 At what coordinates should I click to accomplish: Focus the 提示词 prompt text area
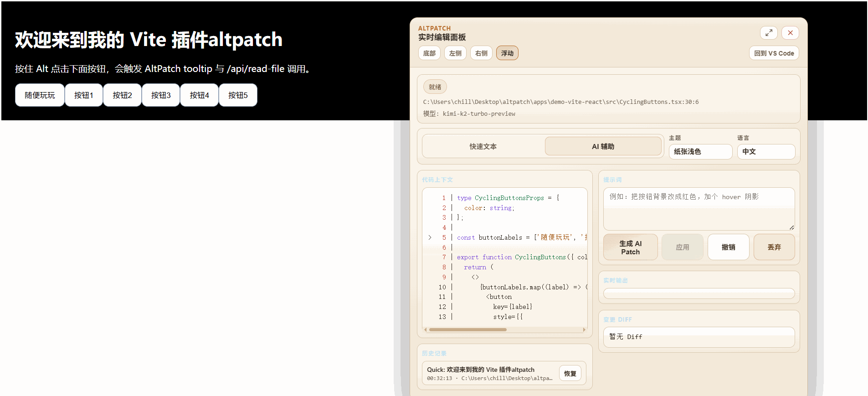point(699,209)
